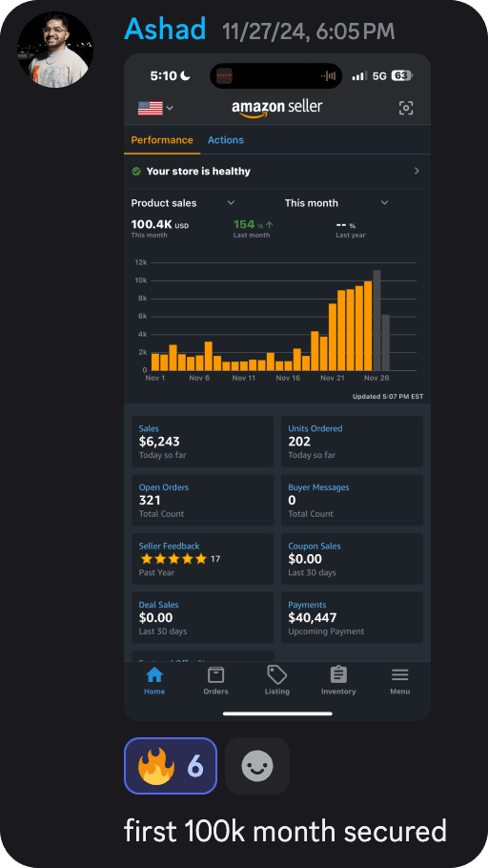Click the moon focus icon beside 5:10
This screenshot has height=868, width=488.
tap(185, 76)
